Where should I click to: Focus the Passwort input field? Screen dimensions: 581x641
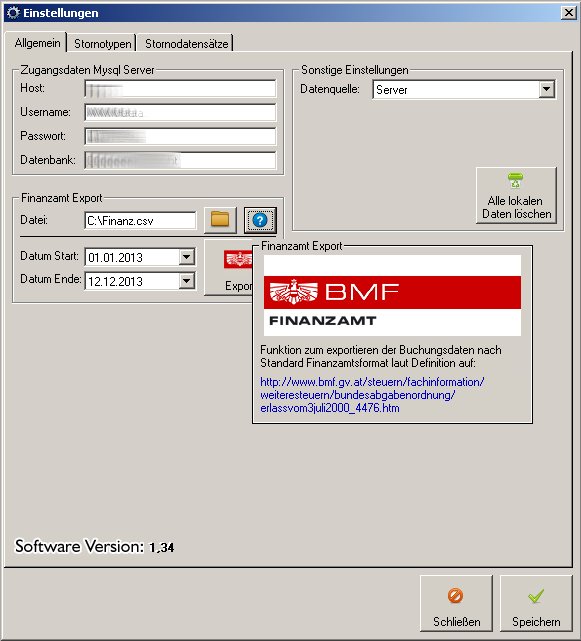[x=180, y=136]
